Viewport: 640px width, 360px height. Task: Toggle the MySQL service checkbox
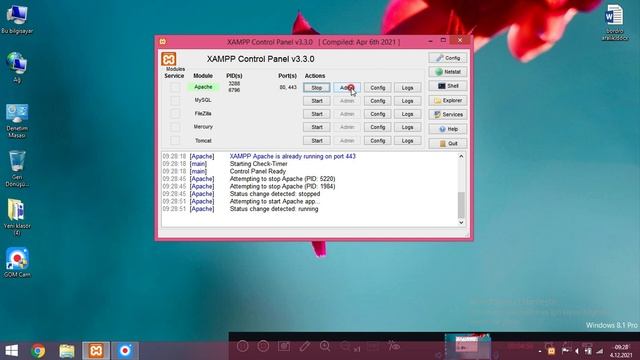point(175,100)
